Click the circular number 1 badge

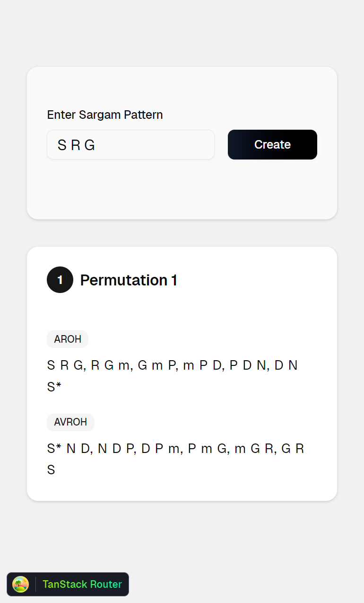click(60, 280)
